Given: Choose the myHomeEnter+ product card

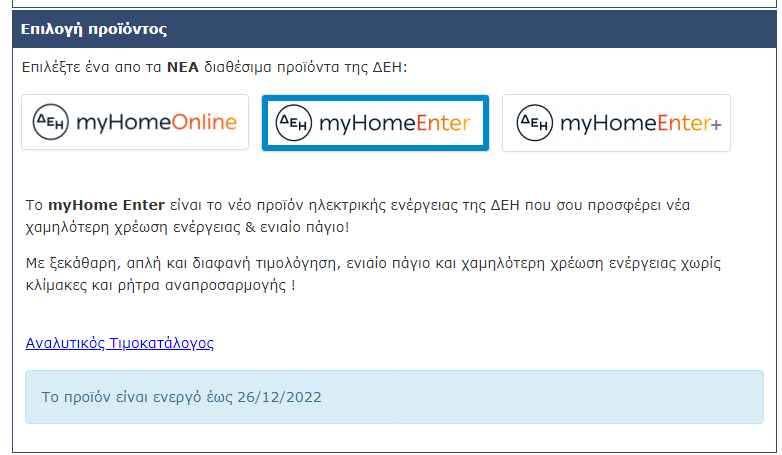Looking at the screenshot, I should [x=616, y=123].
